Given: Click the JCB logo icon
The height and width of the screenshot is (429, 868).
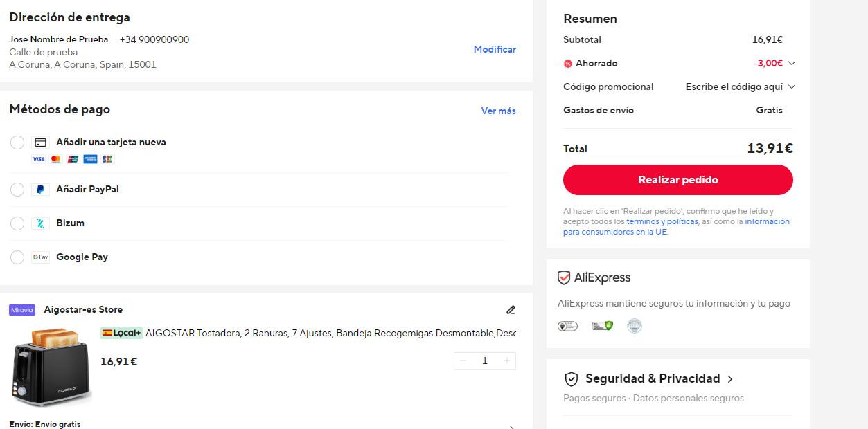Looking at the screenshot, I should click(x=107, y=159).
